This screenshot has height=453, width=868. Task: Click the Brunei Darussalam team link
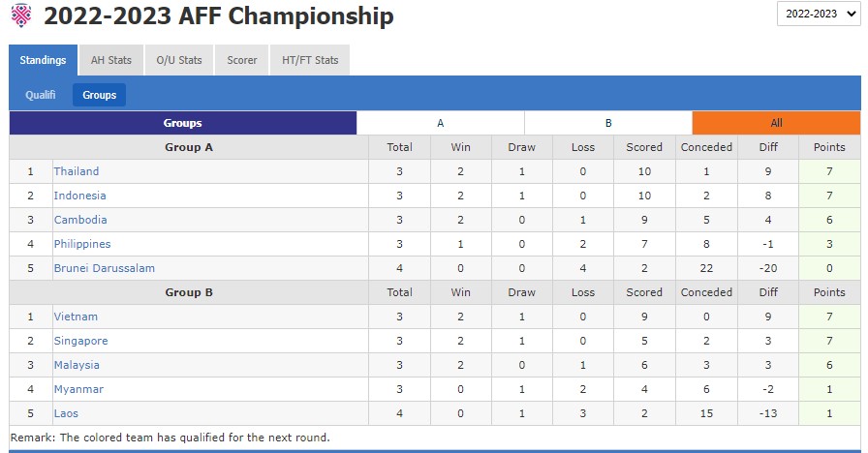tap(105, 268)
